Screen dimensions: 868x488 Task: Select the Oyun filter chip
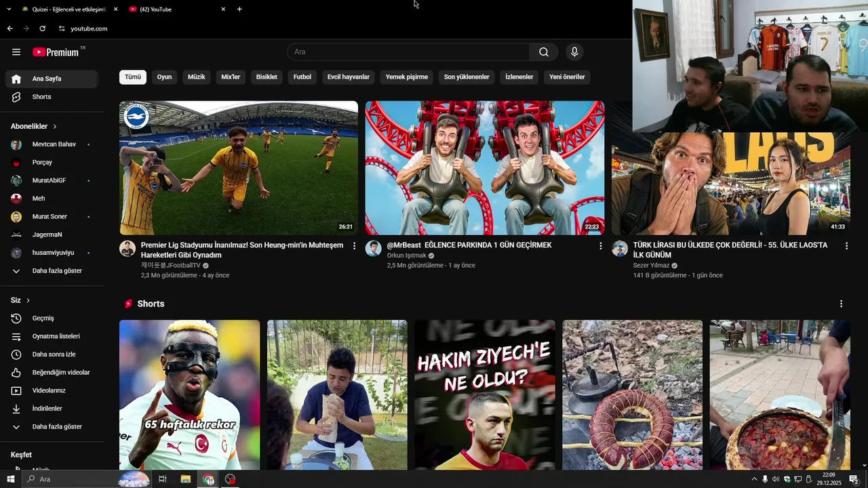point(164,77)
